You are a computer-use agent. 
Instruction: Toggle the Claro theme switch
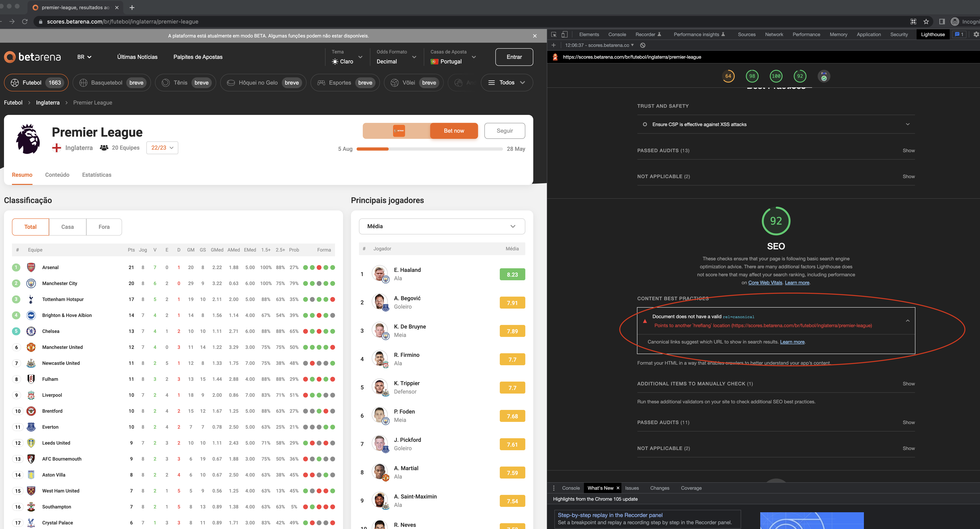tap(347, 61)
